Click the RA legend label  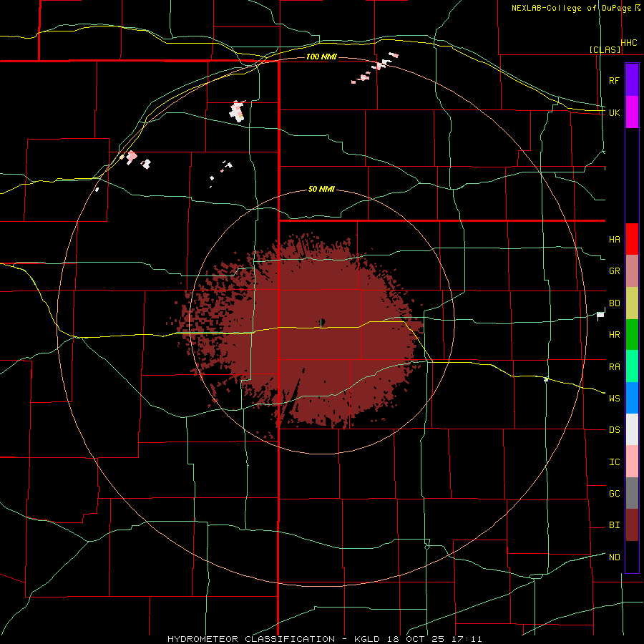point(614,366)
